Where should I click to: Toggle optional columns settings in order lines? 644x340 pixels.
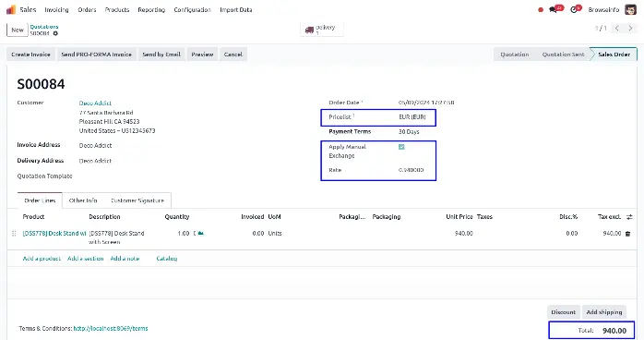coord(629,217)
